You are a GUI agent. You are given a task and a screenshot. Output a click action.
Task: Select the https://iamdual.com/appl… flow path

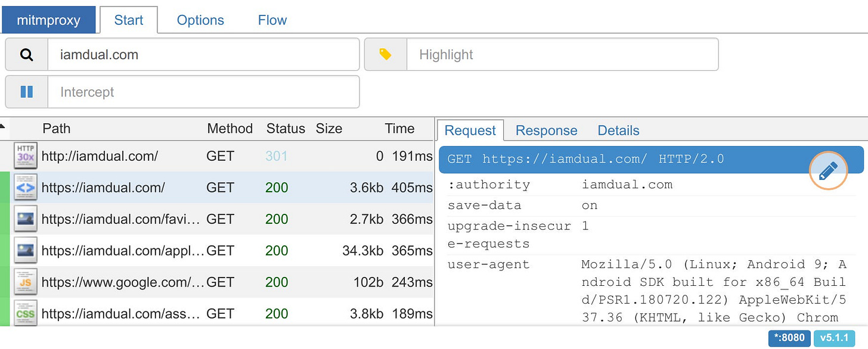(x=123, y=251)
